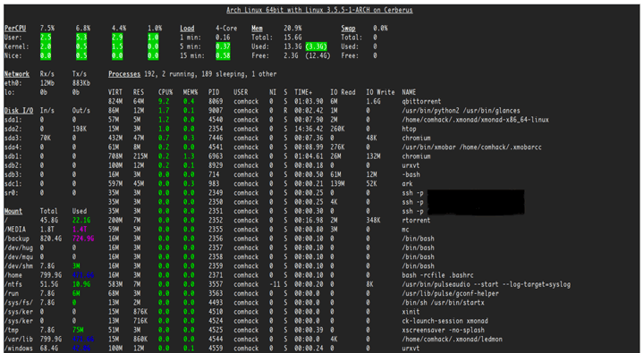Click the xscreensaver -no-splash process name
Viewport: 644px width, 353px height.
[443, 330]
